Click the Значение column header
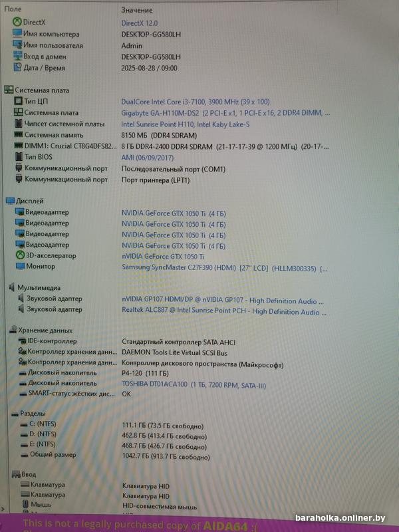This screenshot has width=399, height=532. pyautogui.click(x=137, y=10)
